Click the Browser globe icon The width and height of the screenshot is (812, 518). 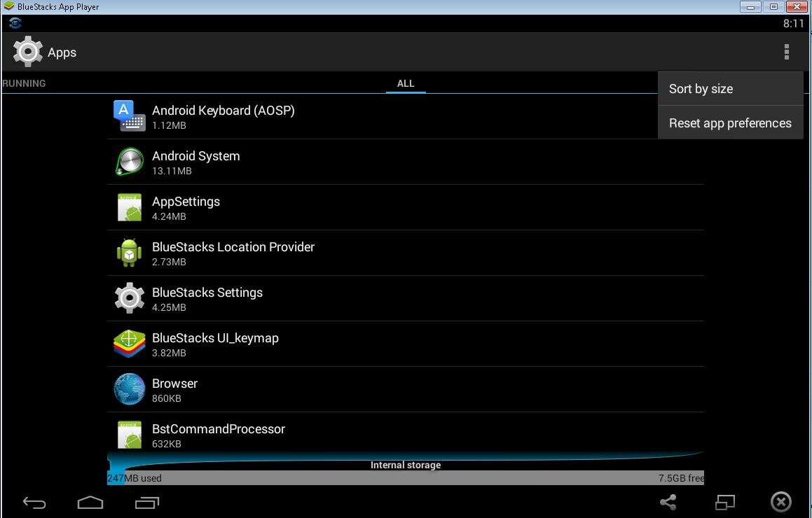tap(129, 389)
